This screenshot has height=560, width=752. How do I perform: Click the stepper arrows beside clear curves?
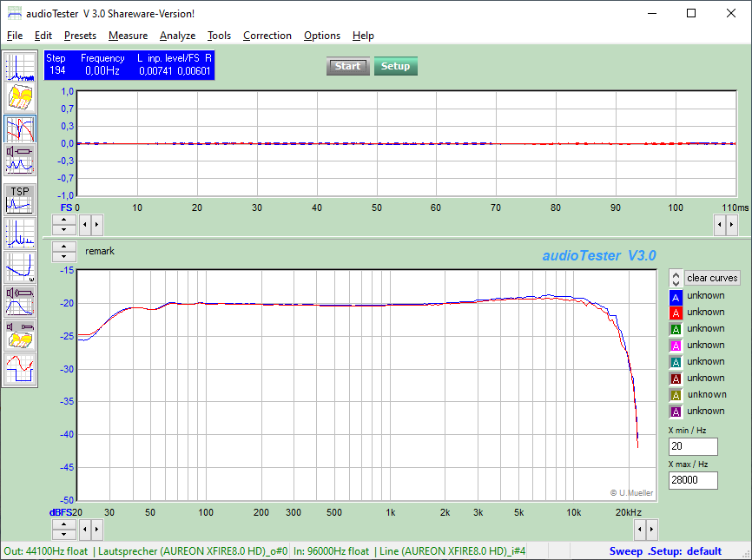coord(676,278)
